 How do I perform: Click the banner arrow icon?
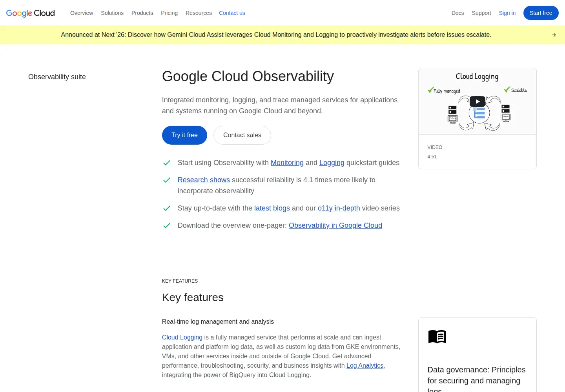click(554, 35)
